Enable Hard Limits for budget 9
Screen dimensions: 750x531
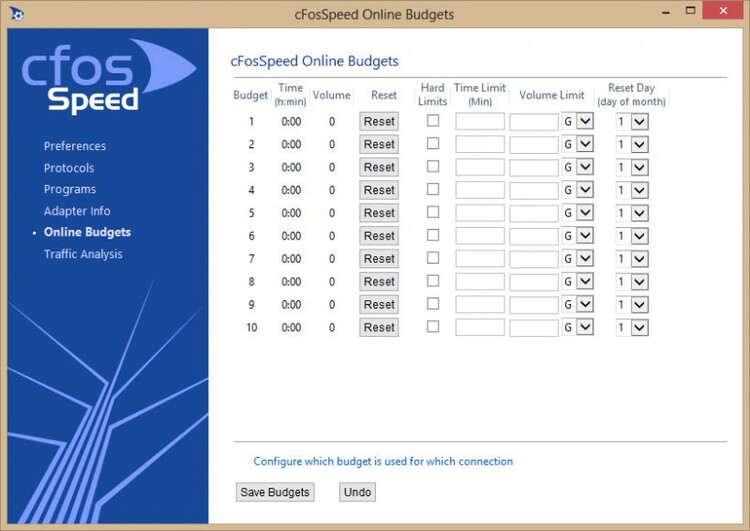pyautogui.click(x=433, y=304)
